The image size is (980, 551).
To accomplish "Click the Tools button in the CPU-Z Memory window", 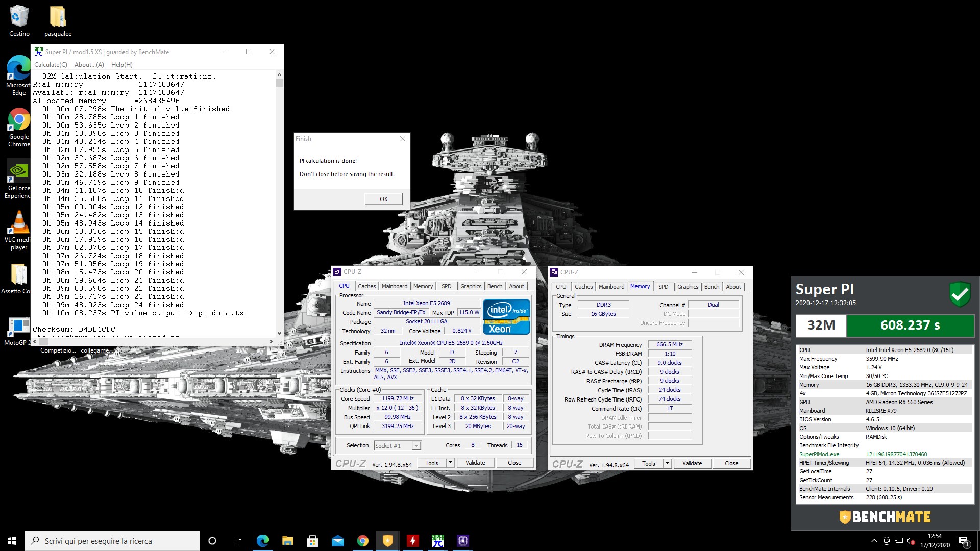I will (x=648, y=463).
